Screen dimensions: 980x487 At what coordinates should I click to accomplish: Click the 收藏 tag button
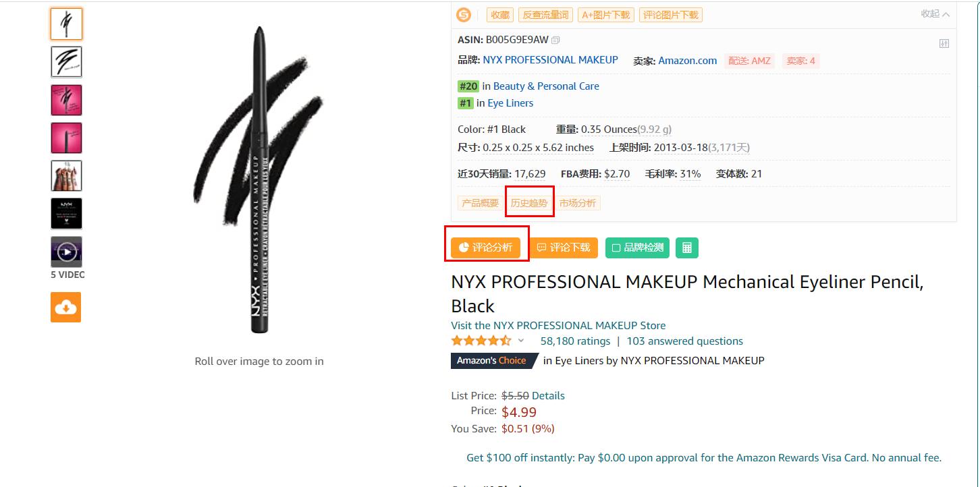point(500,15)
